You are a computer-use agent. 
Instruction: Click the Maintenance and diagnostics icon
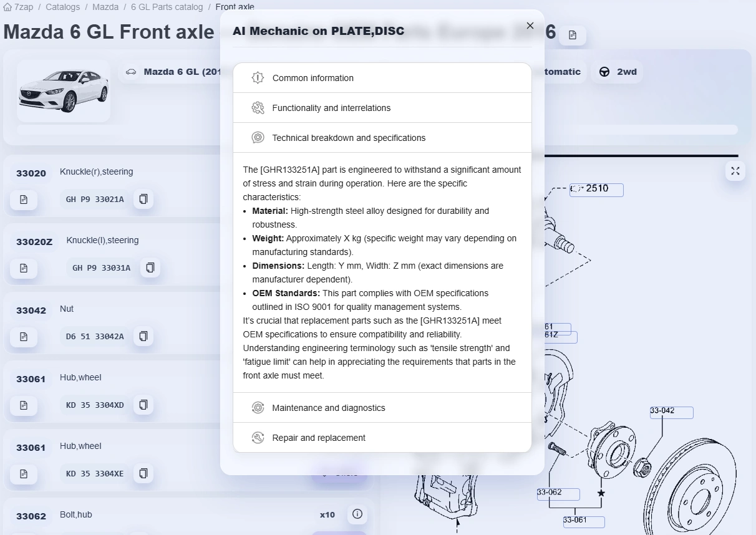point(258,408)
